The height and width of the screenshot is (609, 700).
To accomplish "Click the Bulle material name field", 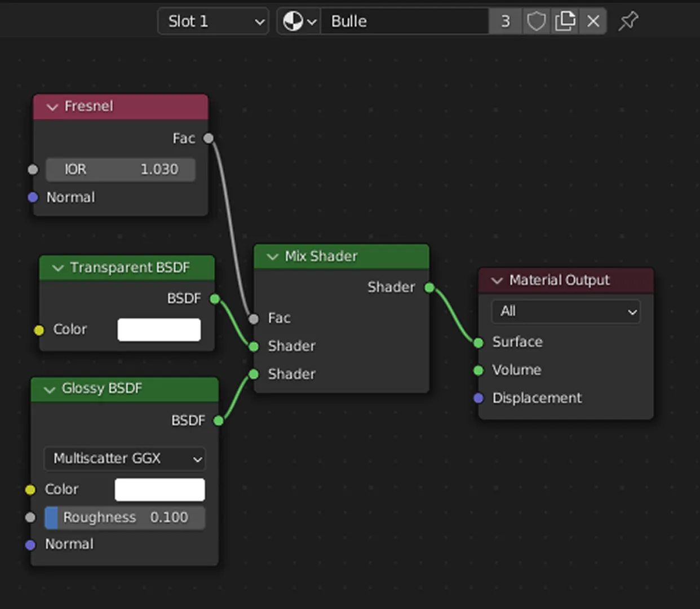I will pos(404,21).
